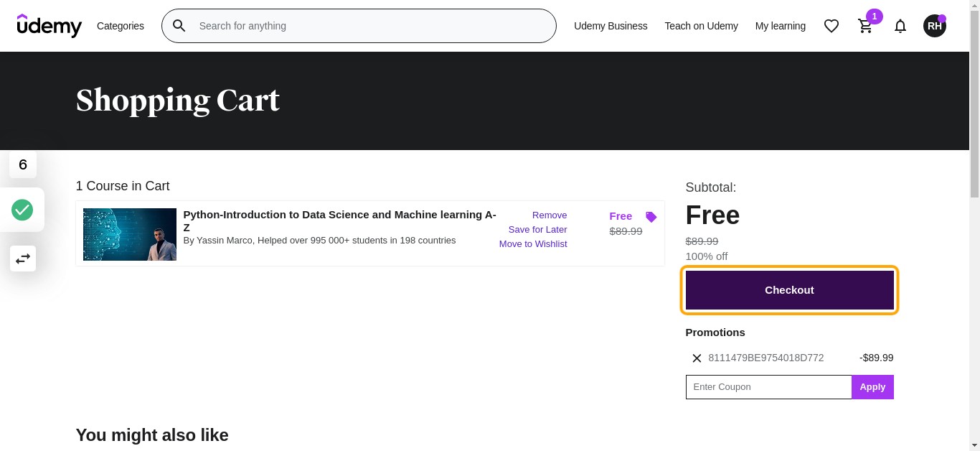980x451 pixels.
Task: Open Udemy Business link
Action: point(611,26)
